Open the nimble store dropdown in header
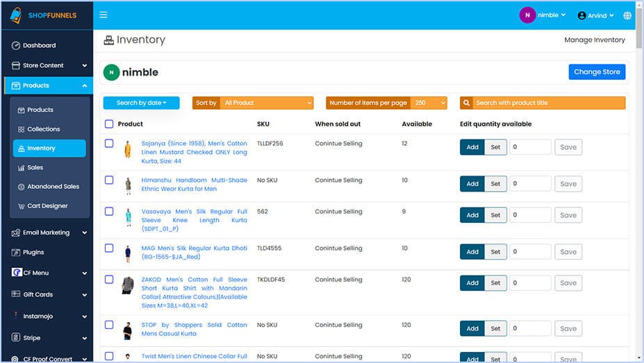This screenshot has height=363, width=644. tap(552, 15)
